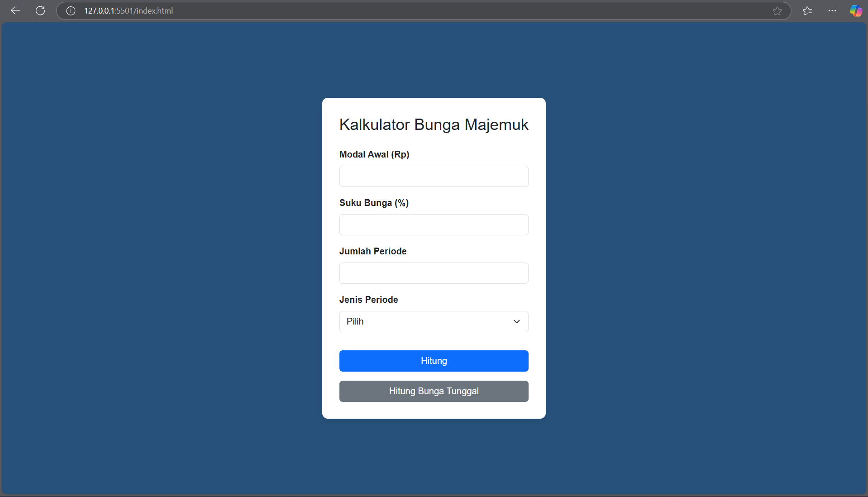Click the star to bookmark this page
The height and width of the screenshot is (497, 868).
[777, 11]
